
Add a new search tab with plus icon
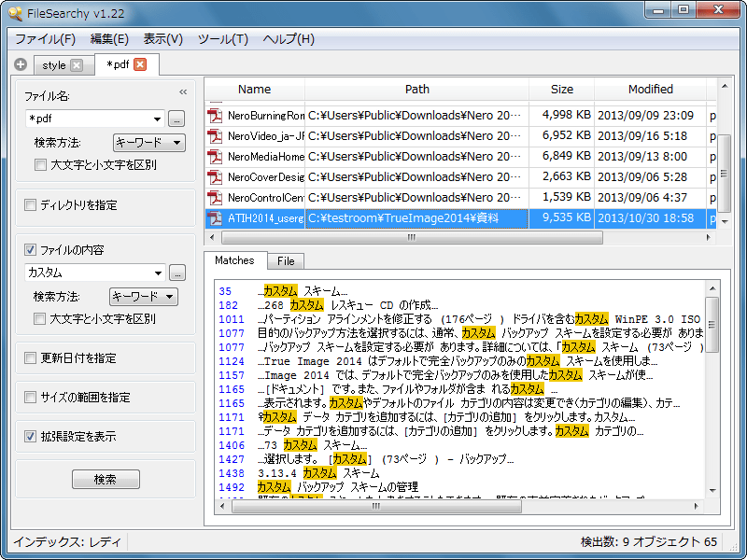click(x=21, y=64)
